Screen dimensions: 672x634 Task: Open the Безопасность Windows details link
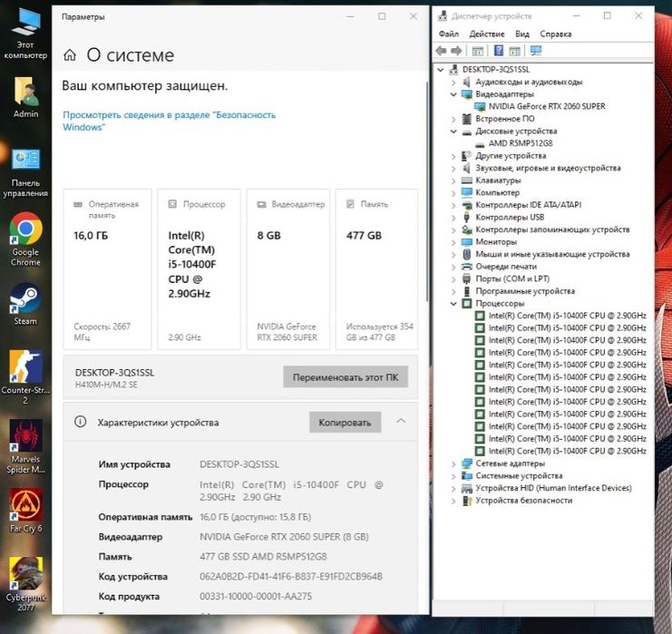pos(169,121)
